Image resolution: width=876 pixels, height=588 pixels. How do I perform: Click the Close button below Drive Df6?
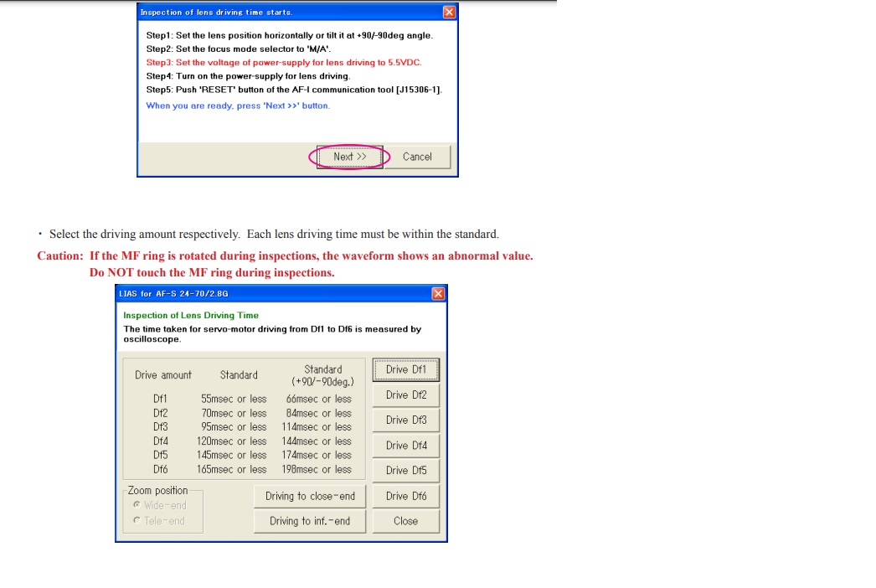pyautogui.click(x=405, y=521)
